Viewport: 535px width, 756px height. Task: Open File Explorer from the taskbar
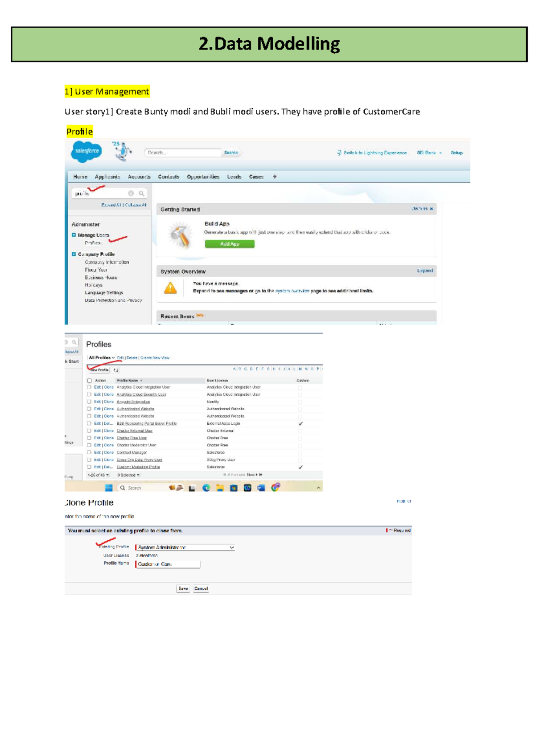tap(220, 488)
